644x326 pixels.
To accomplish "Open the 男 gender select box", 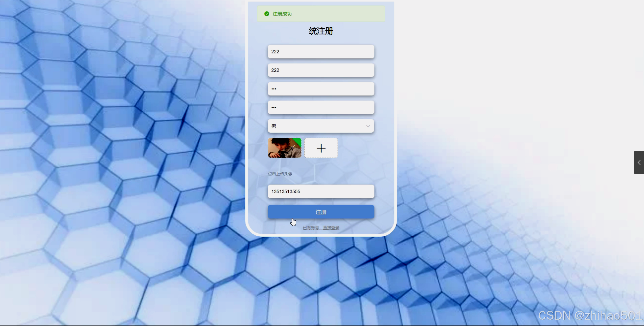I will pos(316,126).
